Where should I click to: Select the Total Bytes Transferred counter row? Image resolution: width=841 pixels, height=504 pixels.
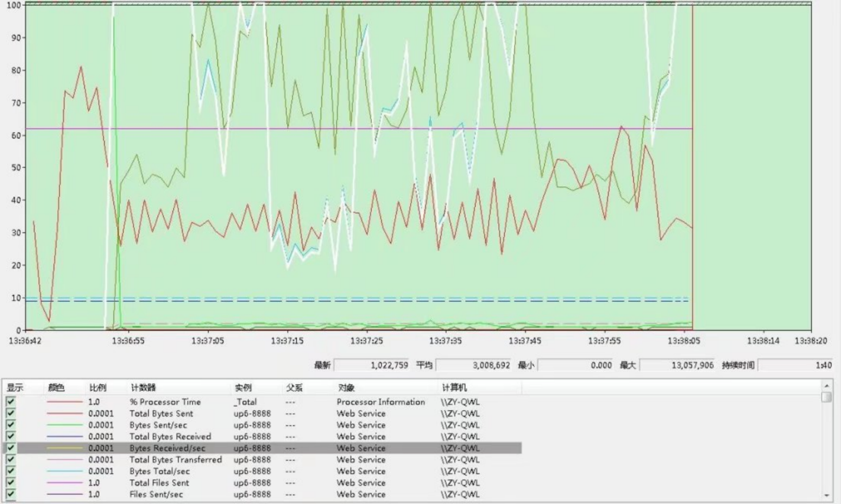click(x=262, y=460)
